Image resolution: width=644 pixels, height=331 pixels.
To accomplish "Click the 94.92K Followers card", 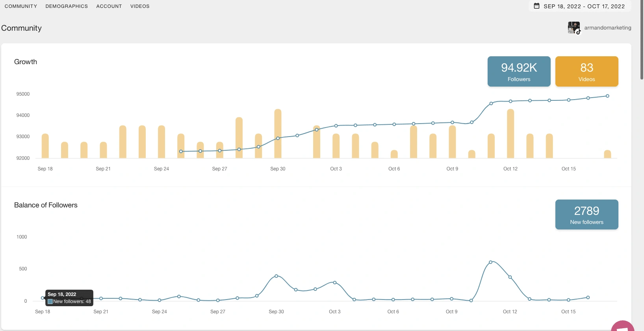I will 519,71.
